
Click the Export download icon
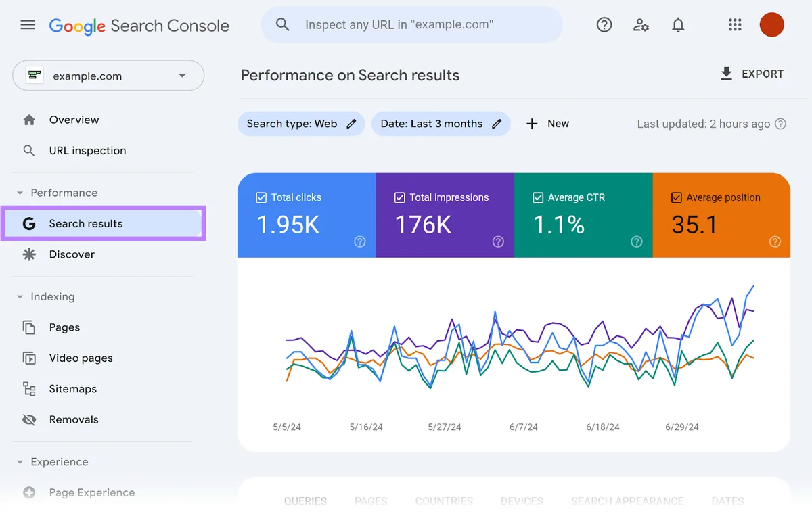(x=726, y=74)
